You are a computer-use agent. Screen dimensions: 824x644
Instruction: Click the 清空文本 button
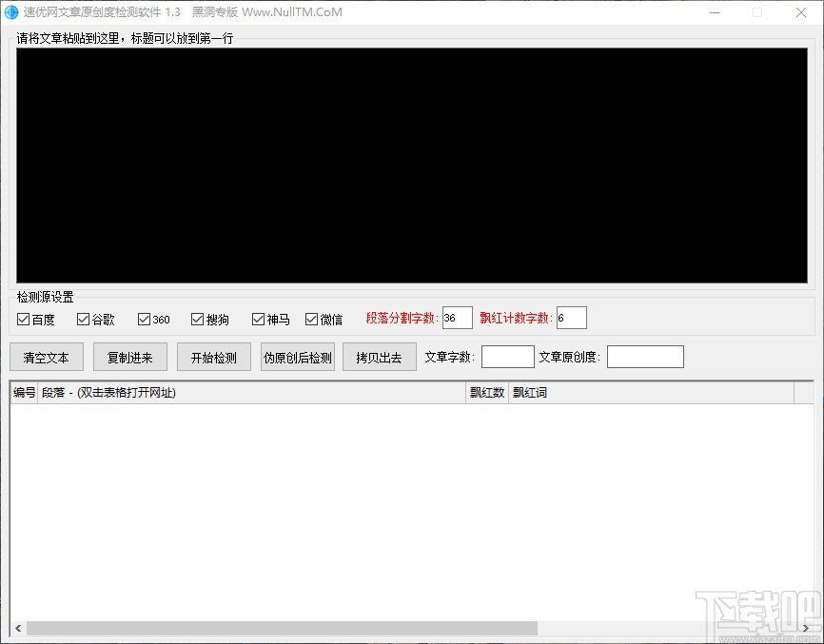47,357
